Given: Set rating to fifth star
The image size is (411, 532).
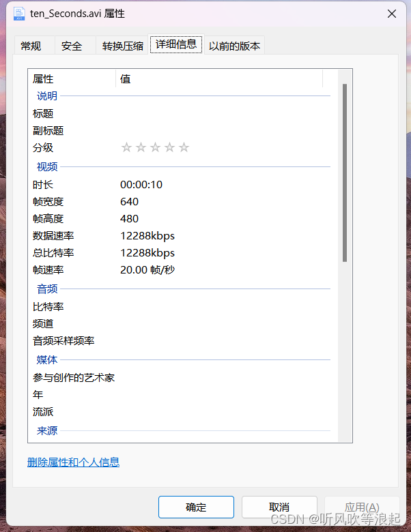Looking at the screenshot, I should (184, 147).
